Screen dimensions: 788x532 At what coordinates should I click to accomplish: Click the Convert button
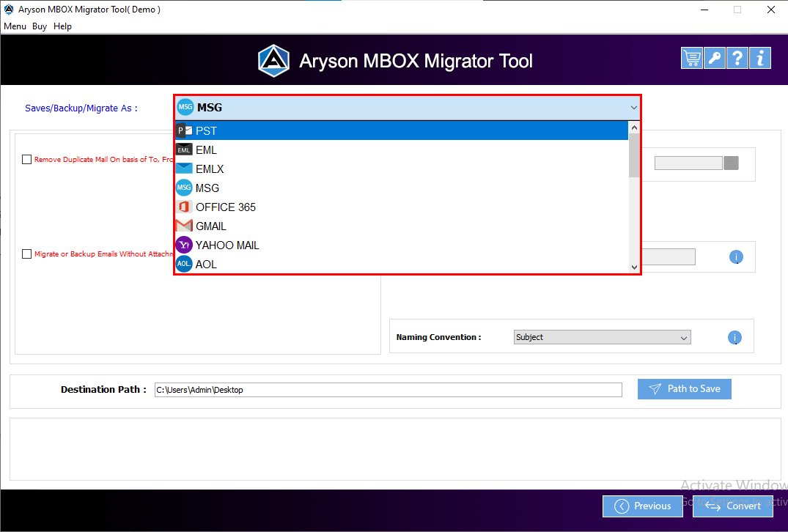pos(733,506)
